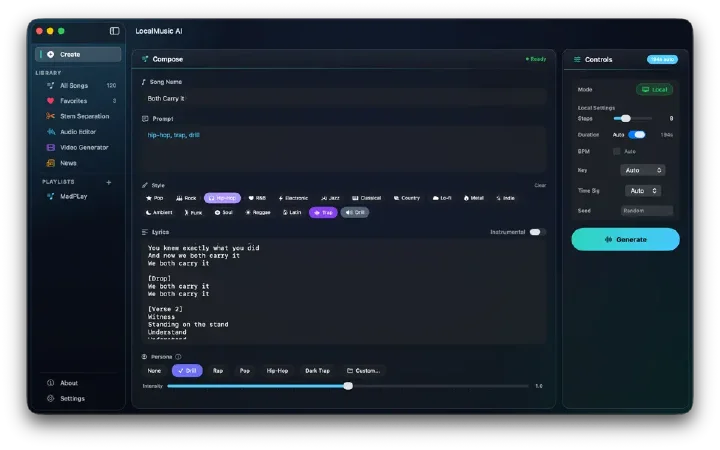Click inside the Lyrics text area

tap(343, 290)
